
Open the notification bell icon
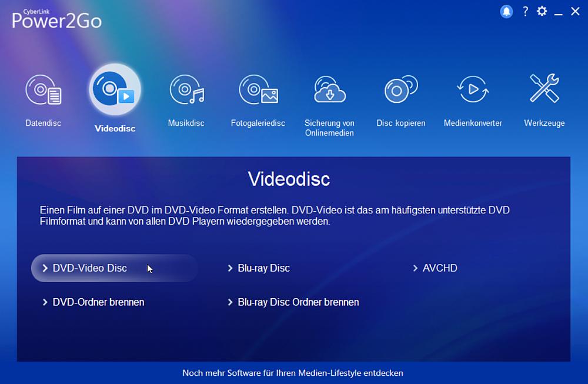[x=506, y=11]
